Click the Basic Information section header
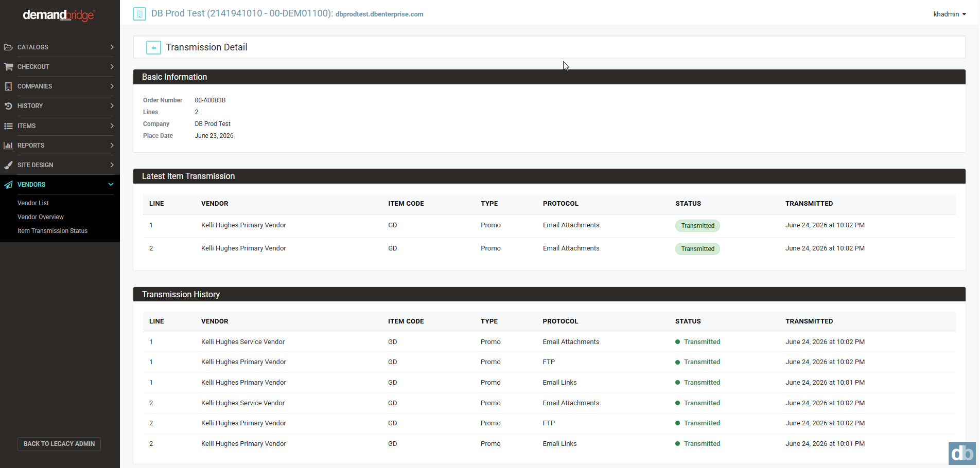This screenshot has height=468, width=980. (549, 77)
